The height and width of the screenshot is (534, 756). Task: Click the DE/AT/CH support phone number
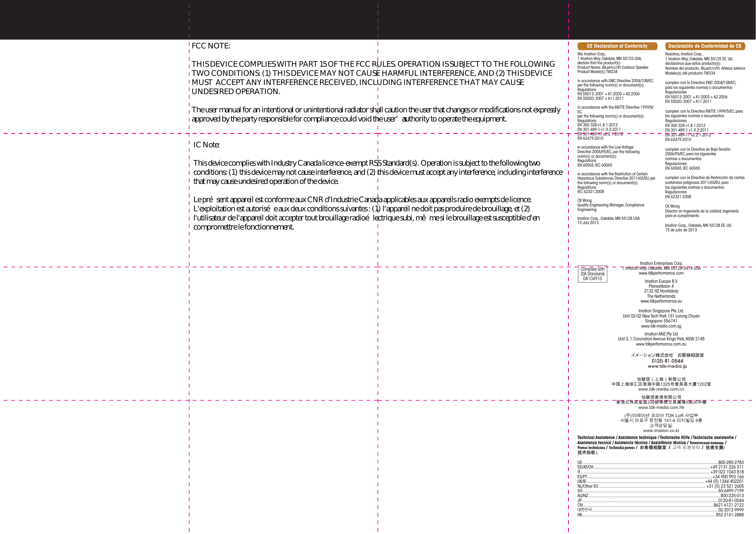click(727, 467)
